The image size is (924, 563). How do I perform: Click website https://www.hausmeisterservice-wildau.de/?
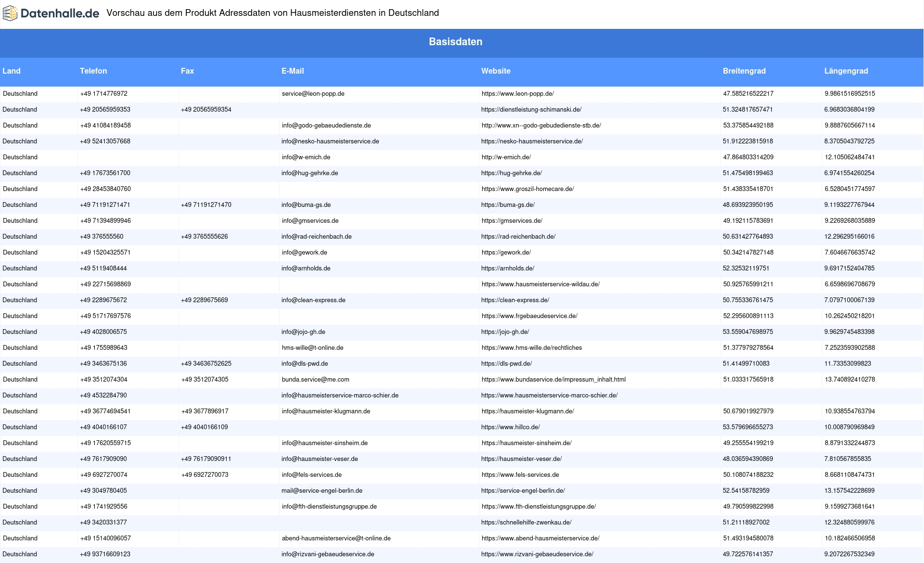[541, 284]
